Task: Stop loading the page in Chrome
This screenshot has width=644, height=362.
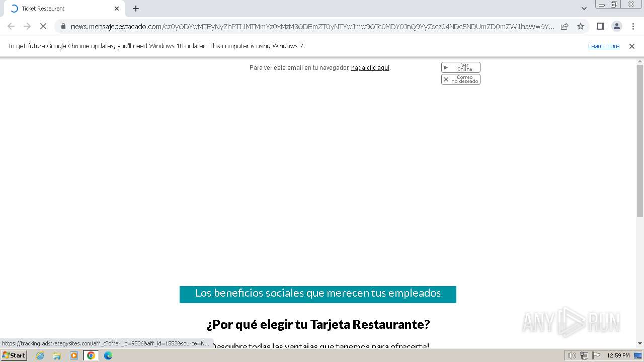Action: 43,26
